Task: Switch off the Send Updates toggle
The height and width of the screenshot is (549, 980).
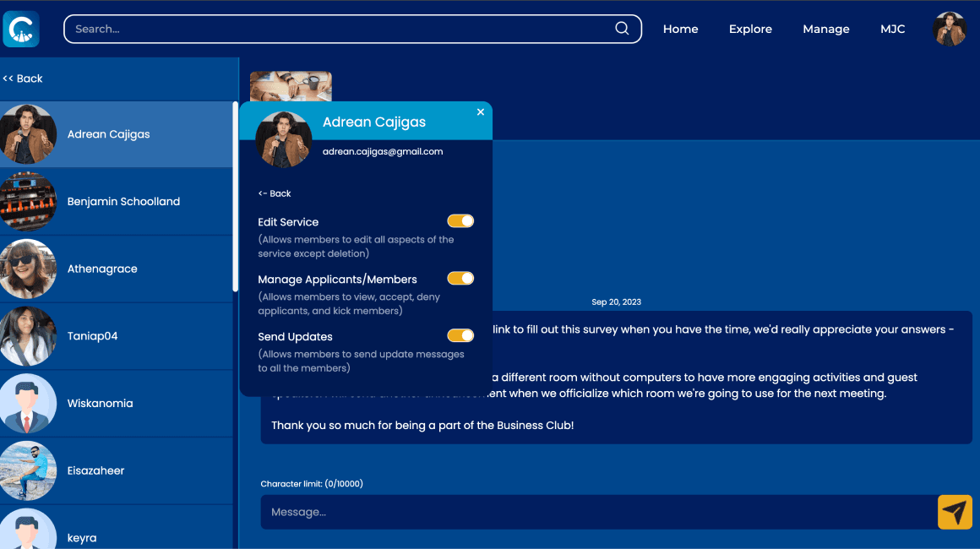Action: 460,336
